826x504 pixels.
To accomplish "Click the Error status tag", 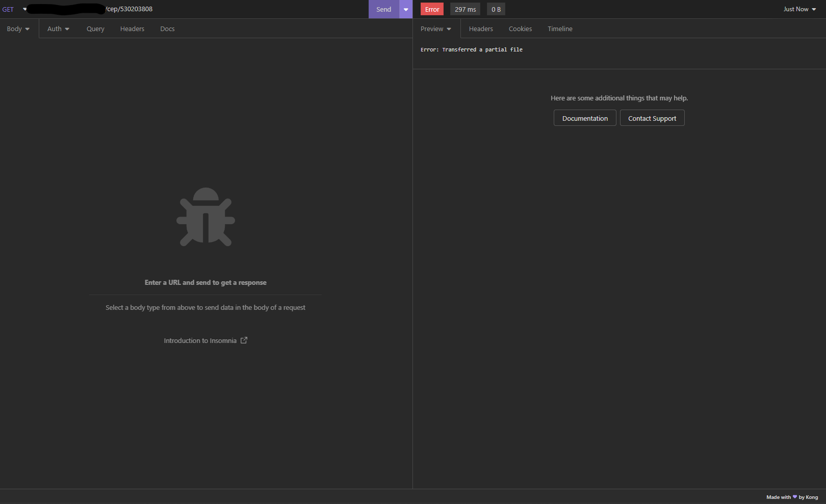I will (x=431, y=9).
